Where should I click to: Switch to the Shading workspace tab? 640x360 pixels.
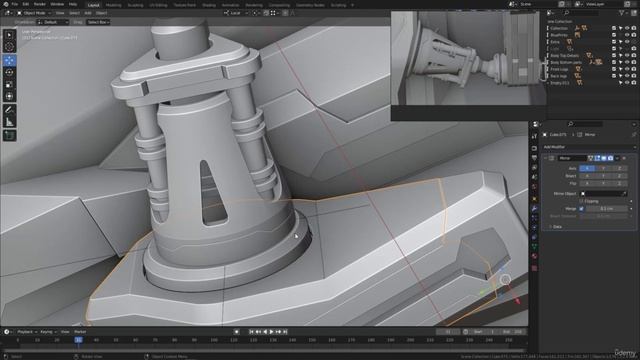coord(209,5)
